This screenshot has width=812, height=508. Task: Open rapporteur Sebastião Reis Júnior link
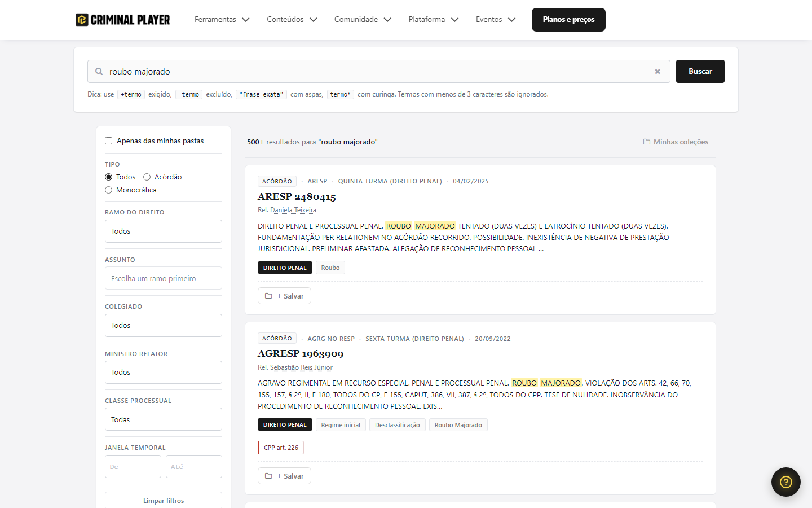click(x=301, y=367)
